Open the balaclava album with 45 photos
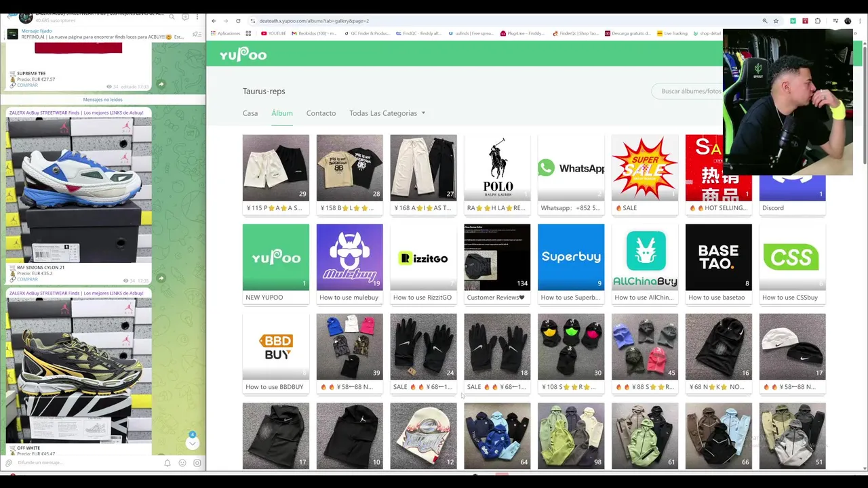Viewport: 868px width, 488px height. click(x=645, y=353)
